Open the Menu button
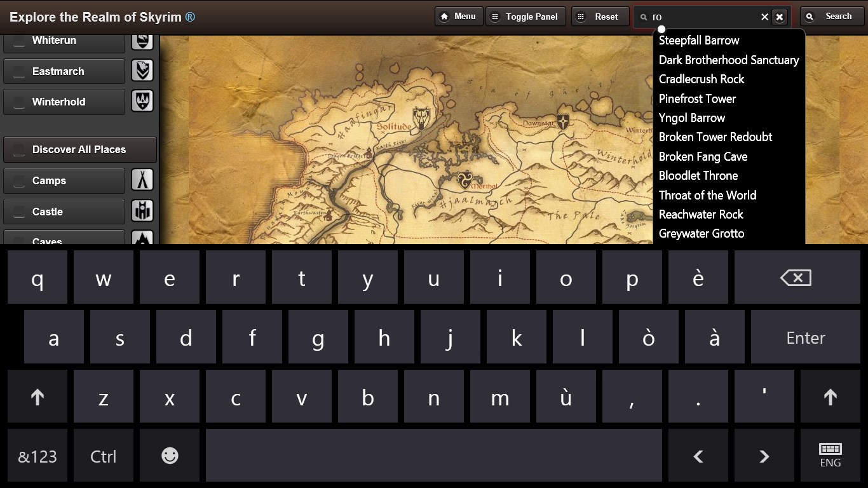The height and width of the screenshot is (488, 868). click(459, 17)
